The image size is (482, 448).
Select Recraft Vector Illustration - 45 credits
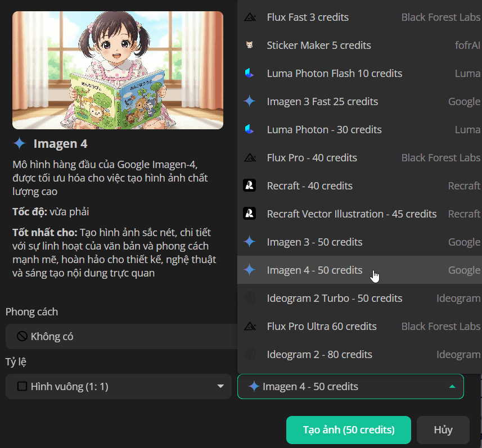[x=359, y=214]
